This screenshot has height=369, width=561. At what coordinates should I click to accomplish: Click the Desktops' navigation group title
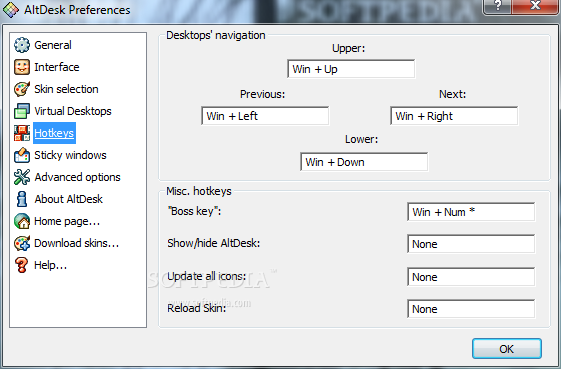(216, 35)
